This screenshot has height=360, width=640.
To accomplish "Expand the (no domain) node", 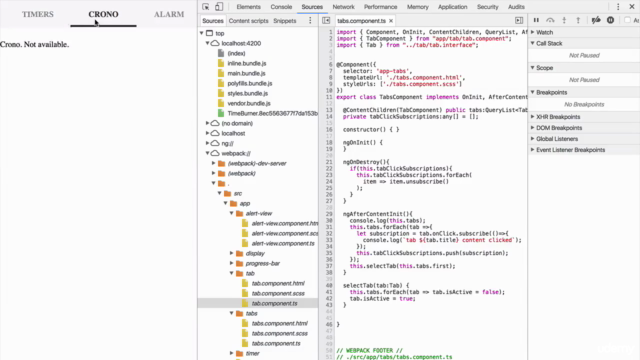I will click(x=207, y=123).
